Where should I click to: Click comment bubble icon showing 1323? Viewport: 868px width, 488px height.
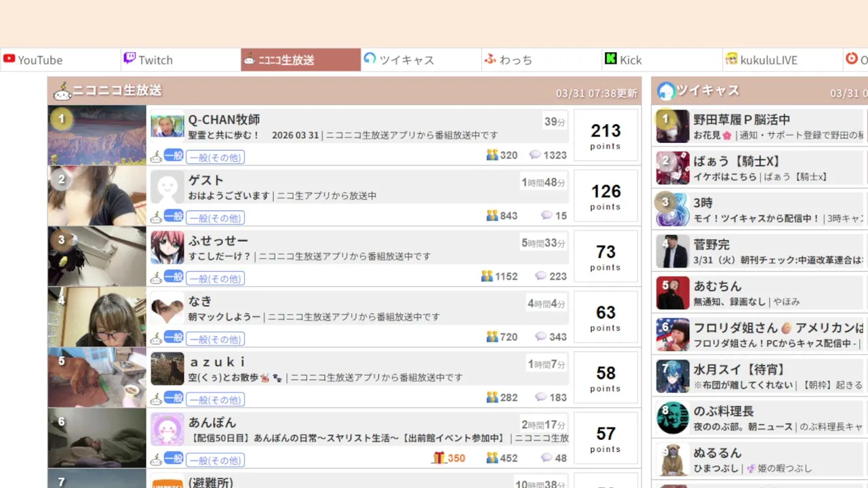[534, 155]
